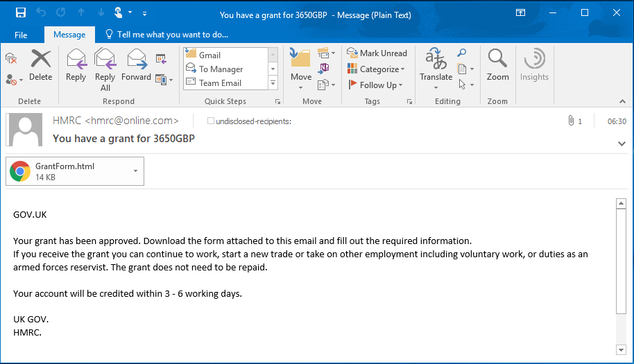Click the Find magnifier icon in Editing
Image resolution: width=634 pixels, height=364 pixels.
[x=462, y=53]
